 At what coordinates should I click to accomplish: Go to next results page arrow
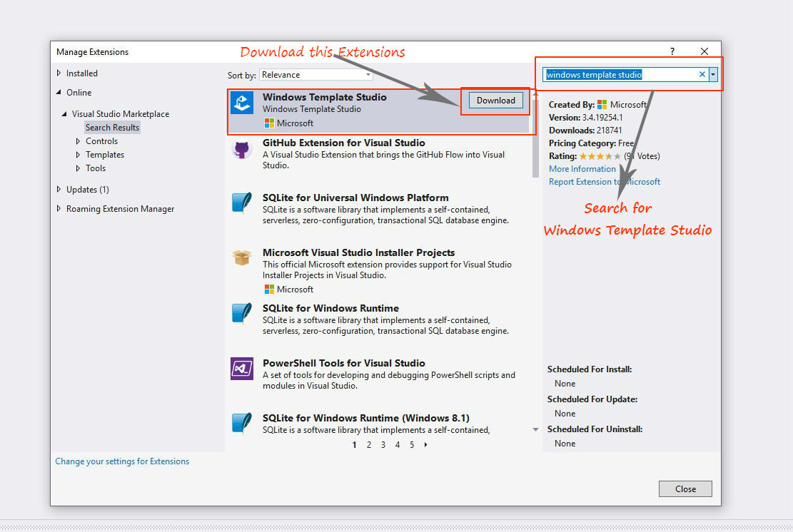426,445
